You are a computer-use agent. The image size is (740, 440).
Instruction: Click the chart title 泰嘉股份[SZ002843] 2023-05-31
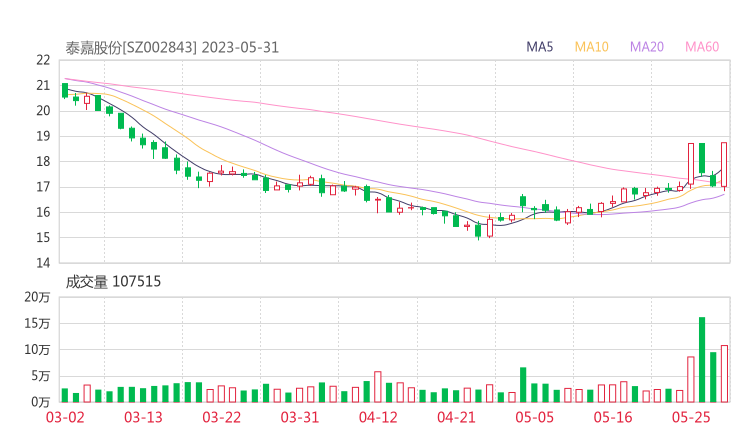[172, 48]
